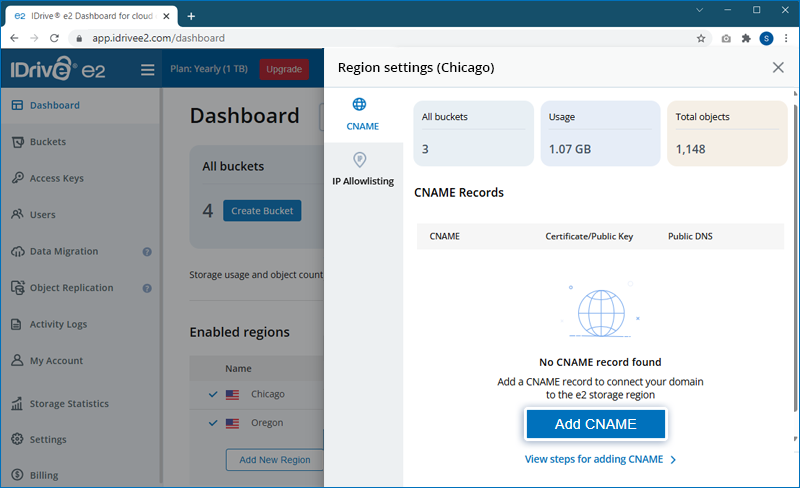Open Activity Logs from sidebar
Screen dimensions: 800x488
(x=58, y=324)
